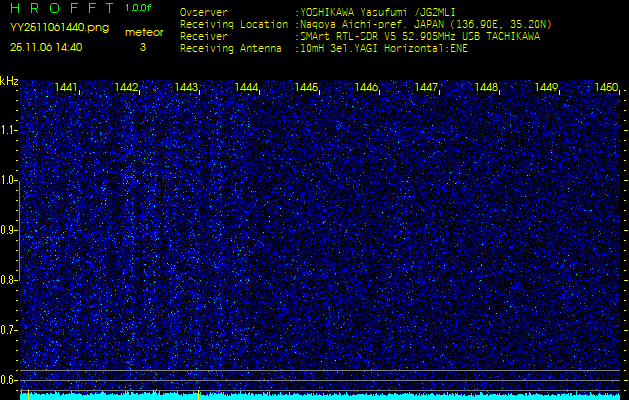
Task: Click the meteor count value 3
Action: pos(142,47)
